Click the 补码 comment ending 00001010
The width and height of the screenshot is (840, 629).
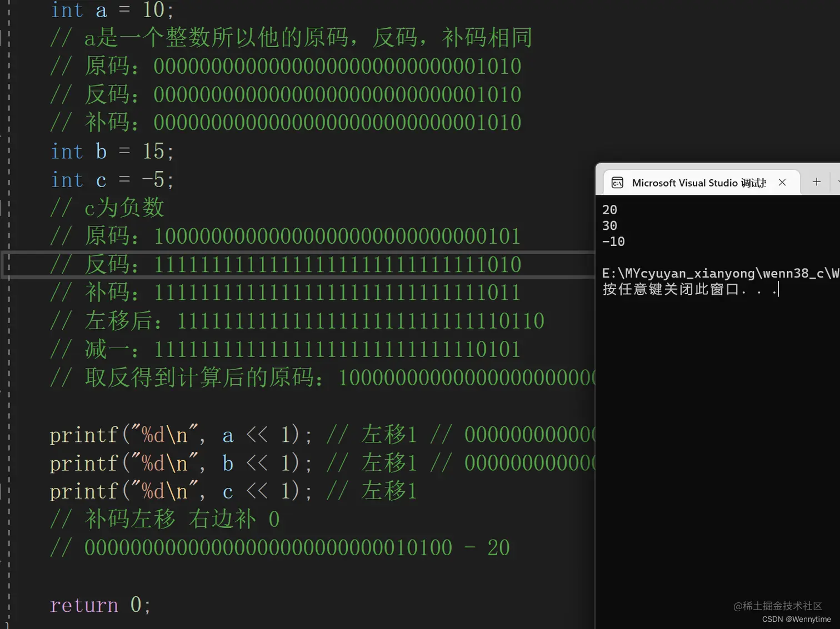point(286,123)
